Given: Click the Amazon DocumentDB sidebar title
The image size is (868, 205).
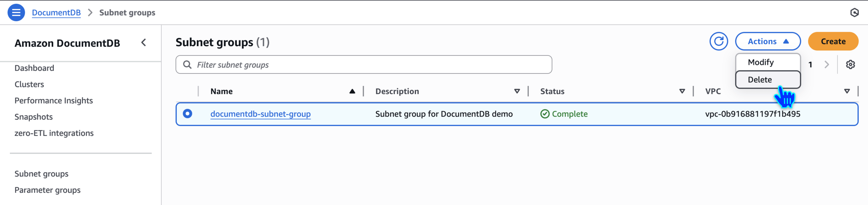Looking at the screenshot, I should point(67,43).
